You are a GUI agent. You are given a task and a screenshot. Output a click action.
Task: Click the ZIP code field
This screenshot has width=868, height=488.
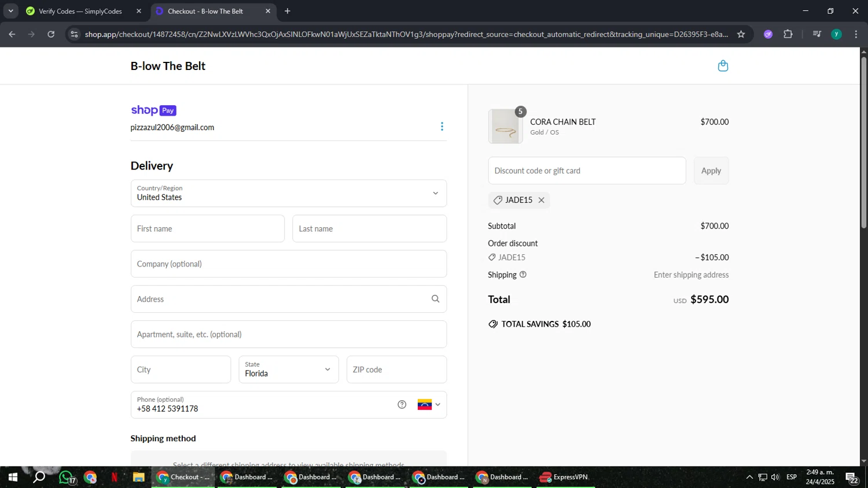tap(397, 369)
